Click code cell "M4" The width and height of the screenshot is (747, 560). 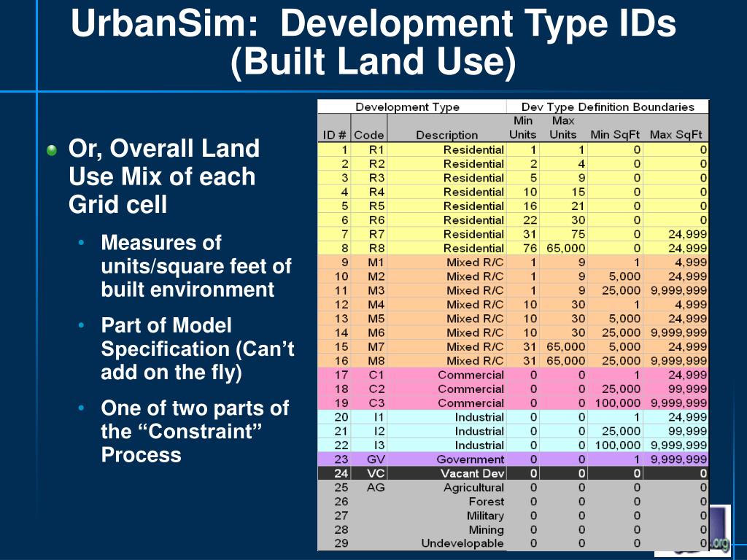point(368,304)
